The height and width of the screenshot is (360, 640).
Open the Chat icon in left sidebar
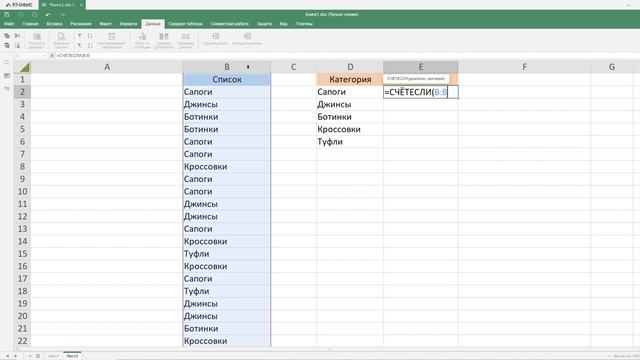tap(7, 88)
